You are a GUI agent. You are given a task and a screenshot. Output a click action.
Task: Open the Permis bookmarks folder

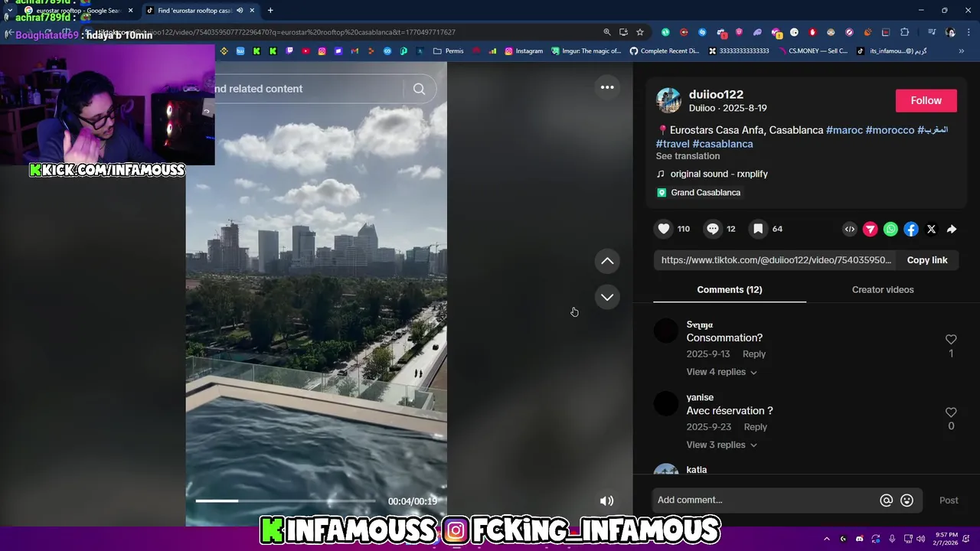tap(449, 51)
